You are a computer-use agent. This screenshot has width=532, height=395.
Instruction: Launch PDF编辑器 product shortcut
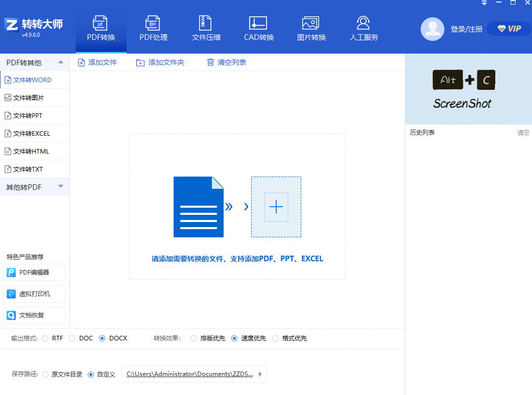click(x=34, y=273)
